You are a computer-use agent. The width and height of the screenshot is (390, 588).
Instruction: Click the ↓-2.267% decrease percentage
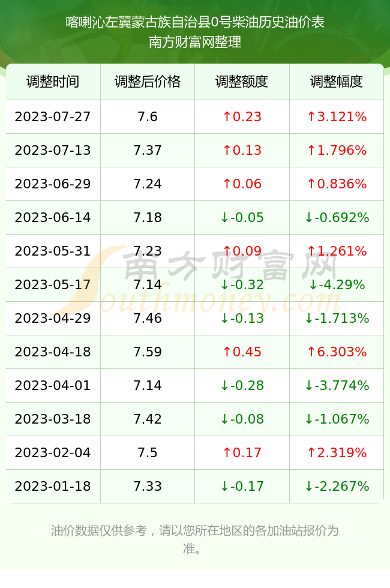click(337, 487)
